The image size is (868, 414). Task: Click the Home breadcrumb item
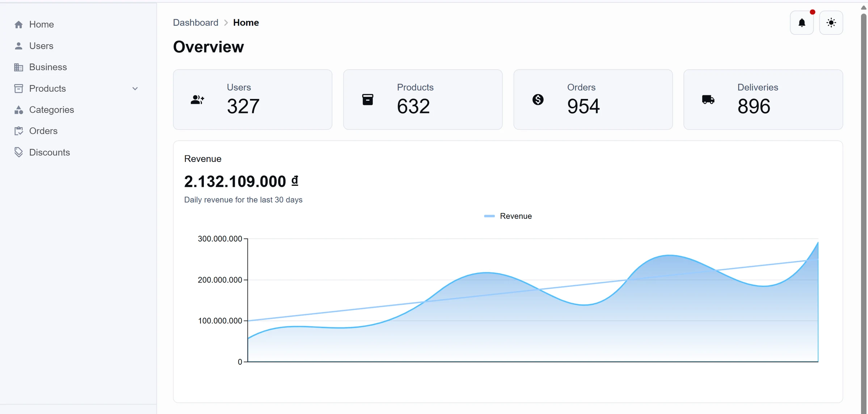(246, 23)
